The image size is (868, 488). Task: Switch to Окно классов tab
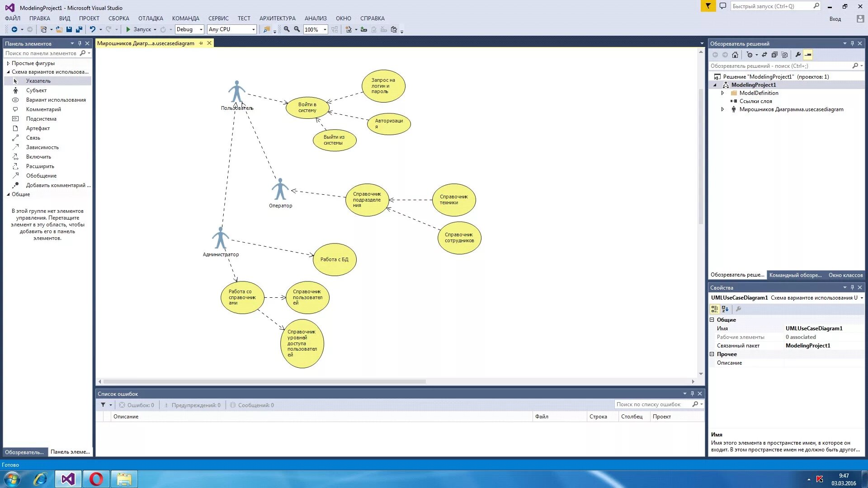click(845, 275)
